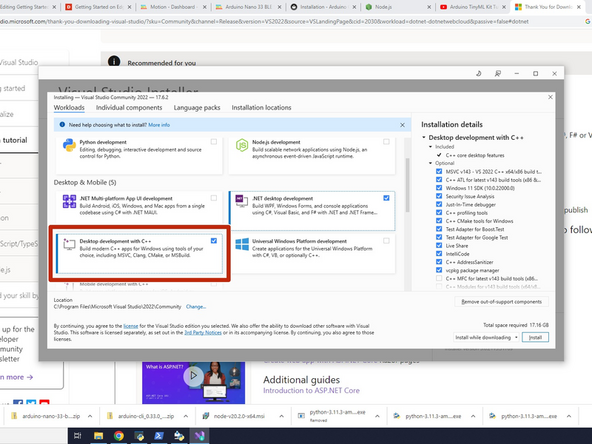Click the .NET desktop development icon
Viewport: 592px width, 444px height.
point(242,201)
